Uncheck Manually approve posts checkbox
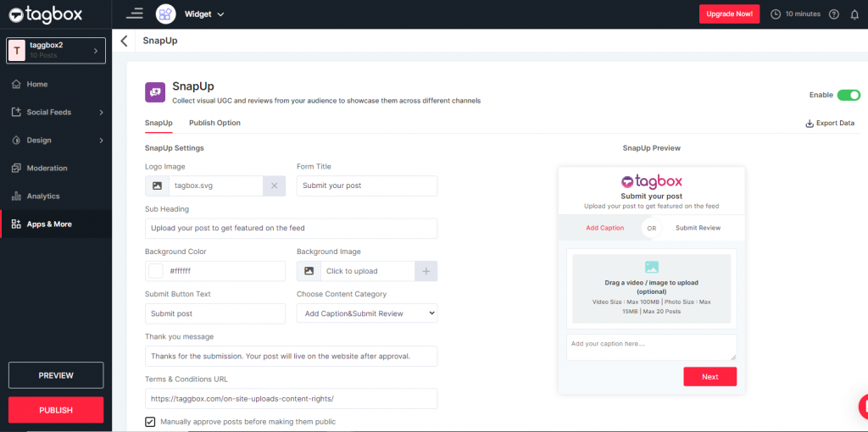Screen dimensions: 868x432 click(x=150, y=422)
